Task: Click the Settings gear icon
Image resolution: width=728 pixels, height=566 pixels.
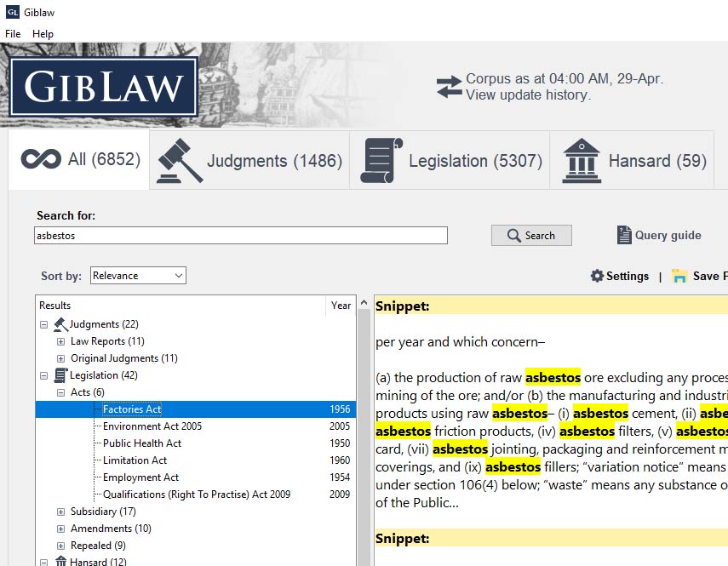Action: coord(597,276)
